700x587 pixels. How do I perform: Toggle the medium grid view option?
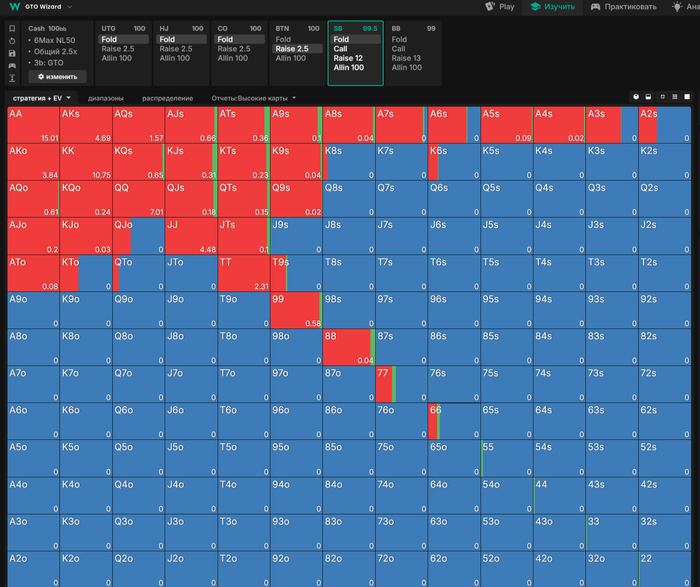point(675,97)
